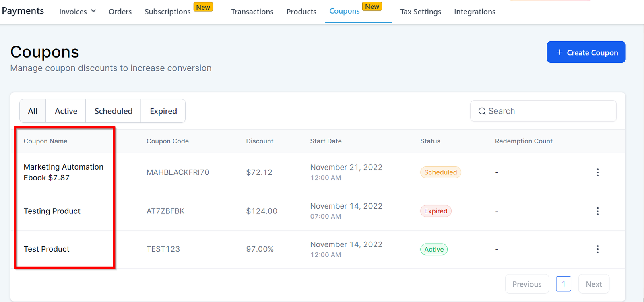Select the Expired filter tab

[x=163, y=111]
